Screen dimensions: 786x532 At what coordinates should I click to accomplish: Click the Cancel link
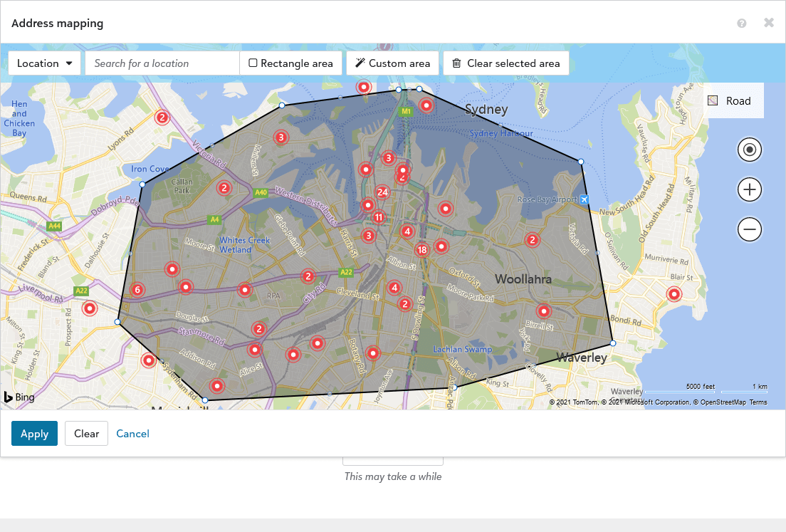(x=133, y=433)
